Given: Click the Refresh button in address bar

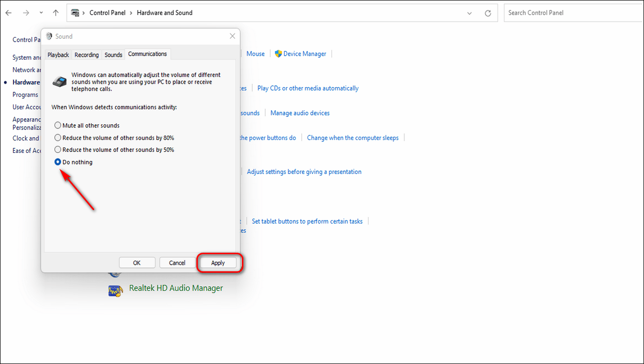Looking at the screenshot, I should [x=488, y=14].
